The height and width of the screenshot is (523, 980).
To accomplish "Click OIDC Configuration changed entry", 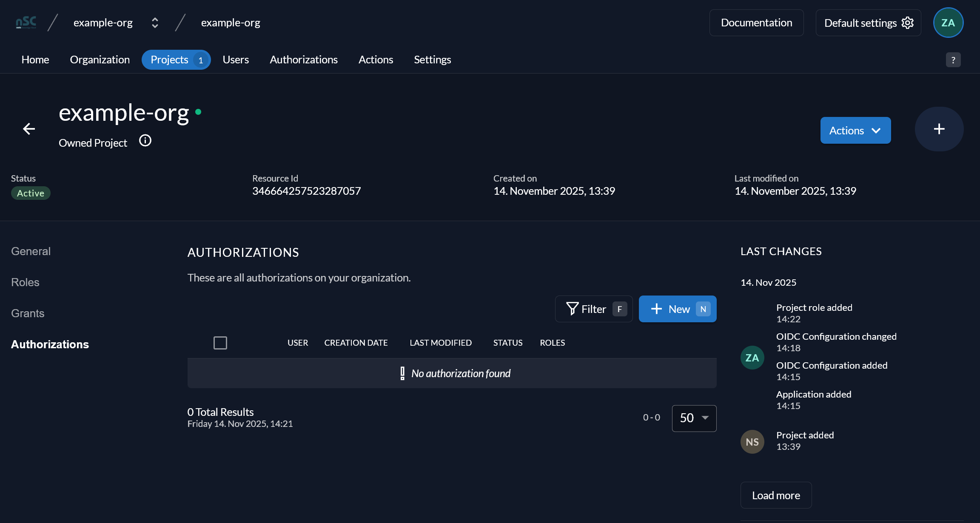I will click(x=836, y=342).
